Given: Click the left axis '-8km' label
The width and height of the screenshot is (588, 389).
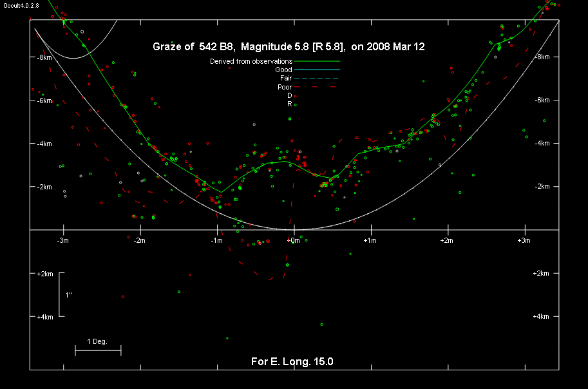Looking at the screenshot, I should click(44, 57).
